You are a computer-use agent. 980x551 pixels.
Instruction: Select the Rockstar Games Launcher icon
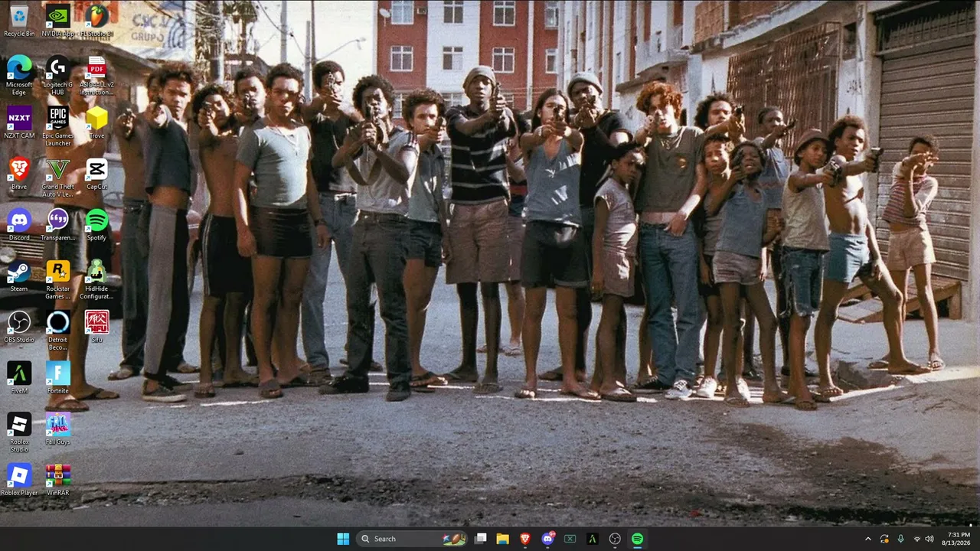click(58, 280)
